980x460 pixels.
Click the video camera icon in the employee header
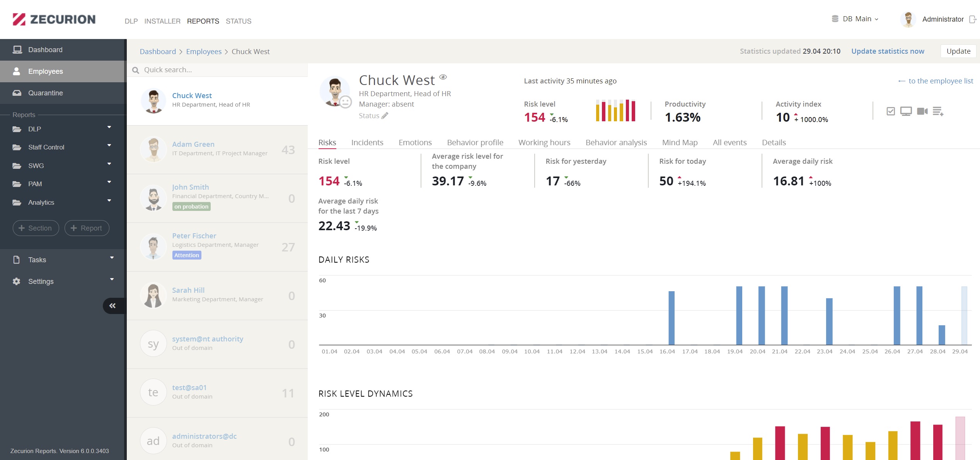tap(922, 111)
